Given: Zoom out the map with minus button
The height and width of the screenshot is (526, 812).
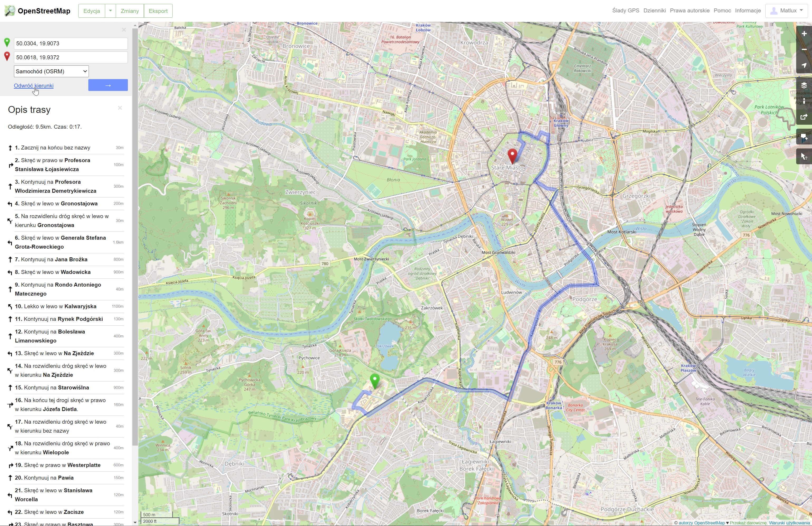Looking at the screenshot, I should [x=804, y=50].
